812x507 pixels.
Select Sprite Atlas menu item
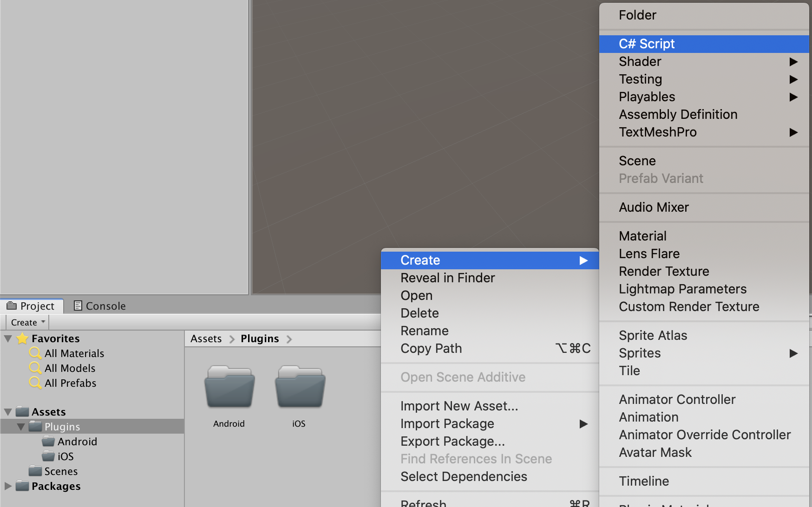704,335
